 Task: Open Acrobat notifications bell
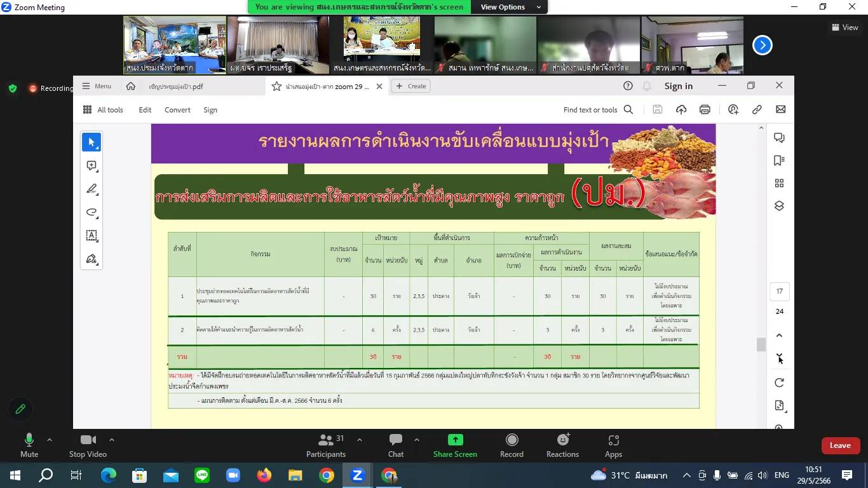[x=647, y=86]
